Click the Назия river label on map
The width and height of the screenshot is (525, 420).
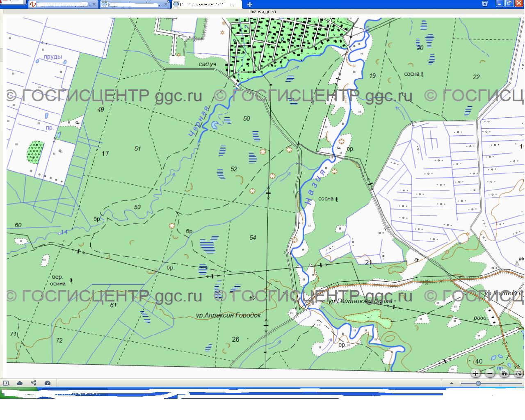coord(315,187)
